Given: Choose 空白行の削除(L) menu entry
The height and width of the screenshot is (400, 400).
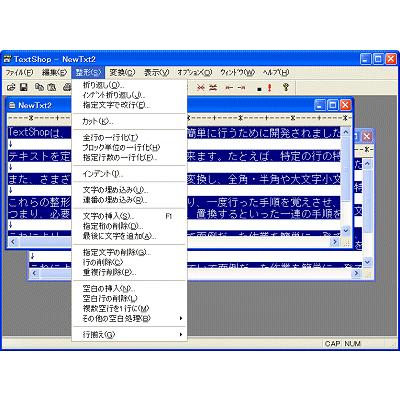Looking at the screenshot, I should pos(129,299).
